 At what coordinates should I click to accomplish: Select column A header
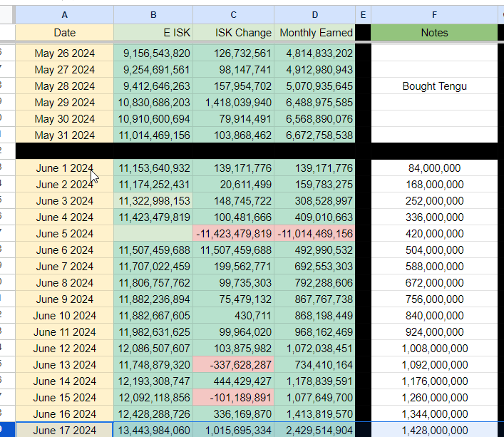click(x=64, y=14)
